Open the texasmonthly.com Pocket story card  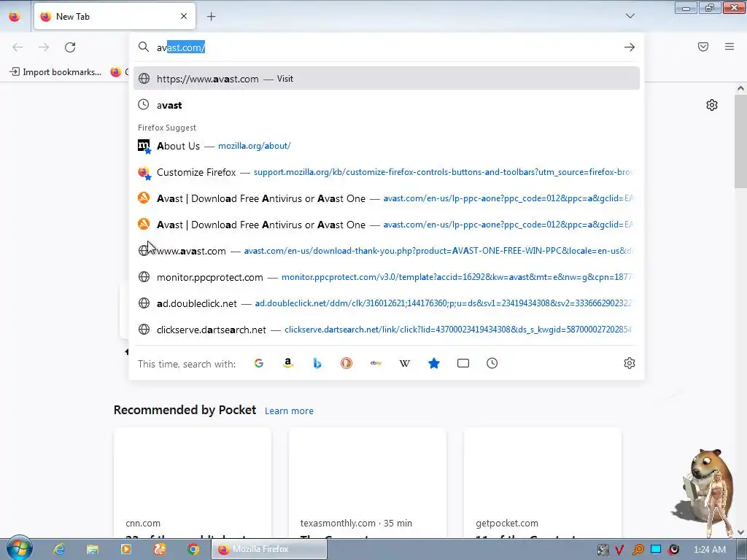(368, 483)
